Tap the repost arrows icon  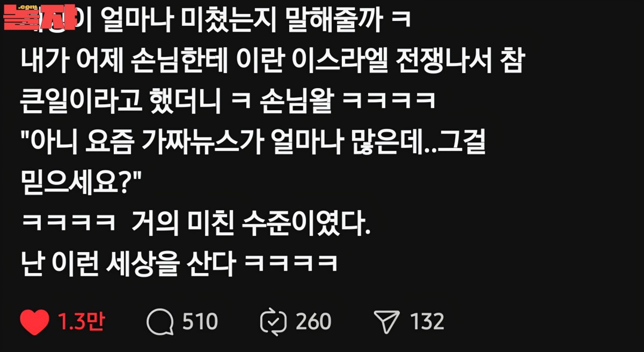tap(274, 322)
